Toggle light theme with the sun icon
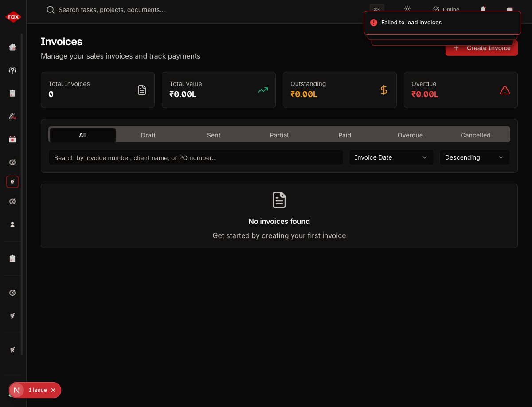Image resolution: width=532 pixels, height=407 pixels. 407,8
